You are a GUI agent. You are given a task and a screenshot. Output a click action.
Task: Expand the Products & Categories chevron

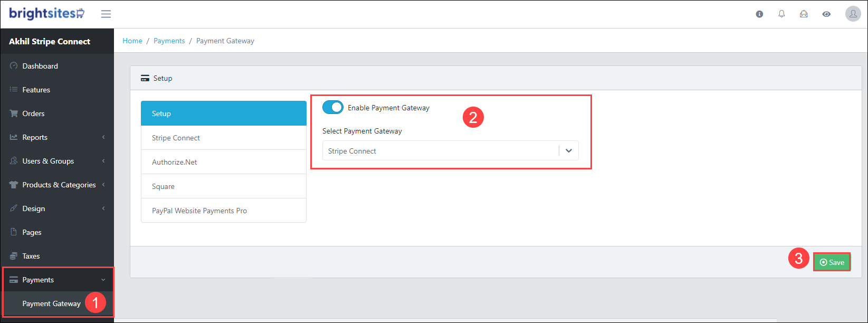(x=103, y=185)
